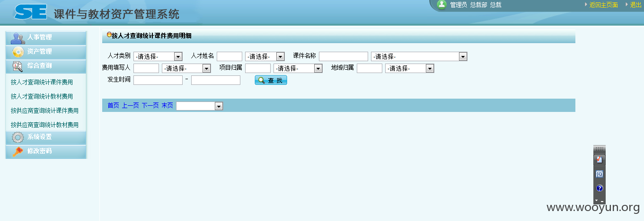Click the 退出 logout link
Viewport: 644px width, 221px height.
point(635,5)
